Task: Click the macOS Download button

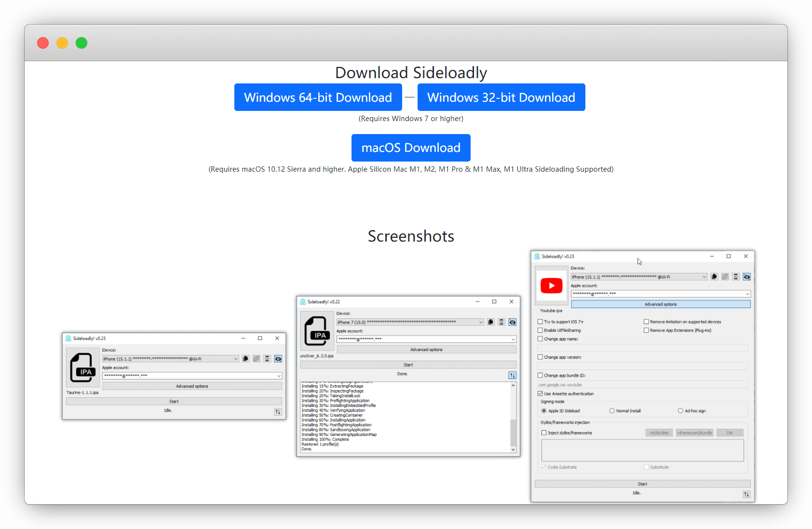Action: coord(411,148)
